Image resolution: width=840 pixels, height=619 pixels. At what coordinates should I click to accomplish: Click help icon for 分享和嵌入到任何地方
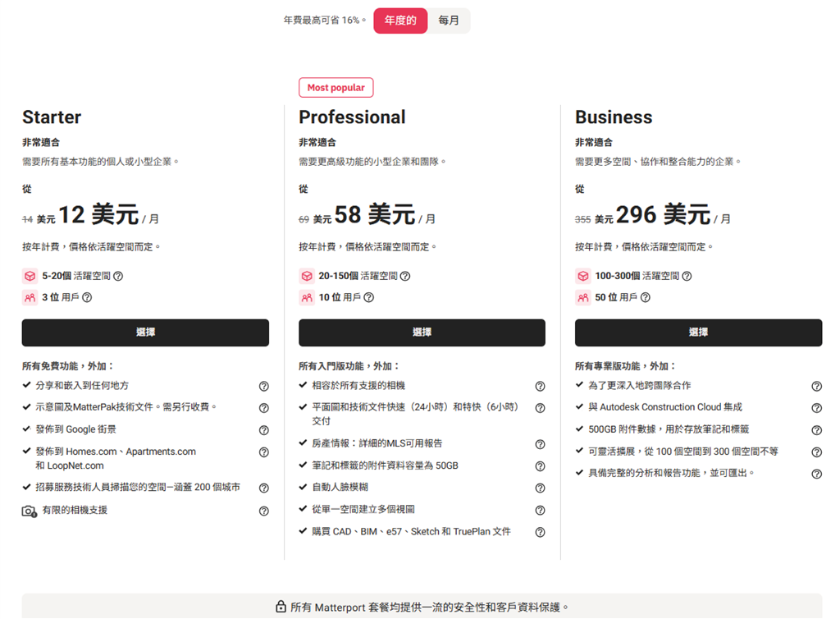[264, 386]
